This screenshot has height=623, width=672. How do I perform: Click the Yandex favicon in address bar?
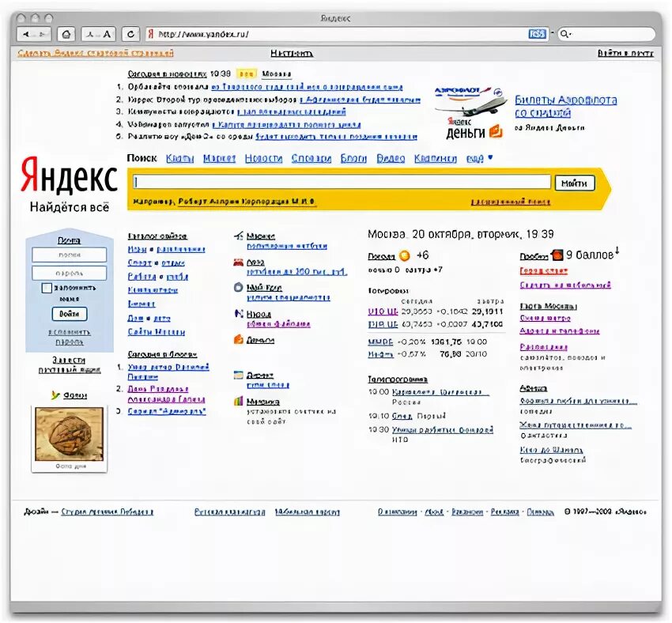[x=150, y=34]
